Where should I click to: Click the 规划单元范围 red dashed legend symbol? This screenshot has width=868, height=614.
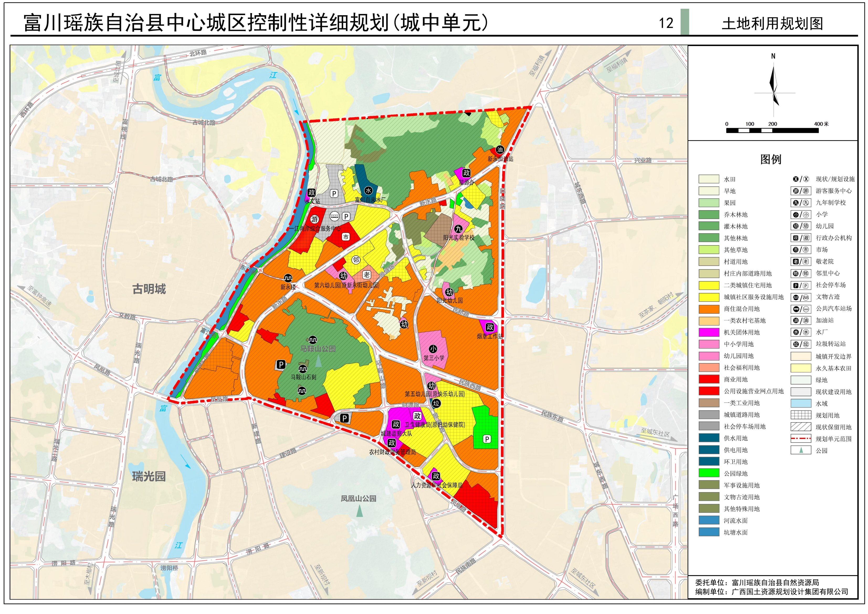(x=801, y=439)
